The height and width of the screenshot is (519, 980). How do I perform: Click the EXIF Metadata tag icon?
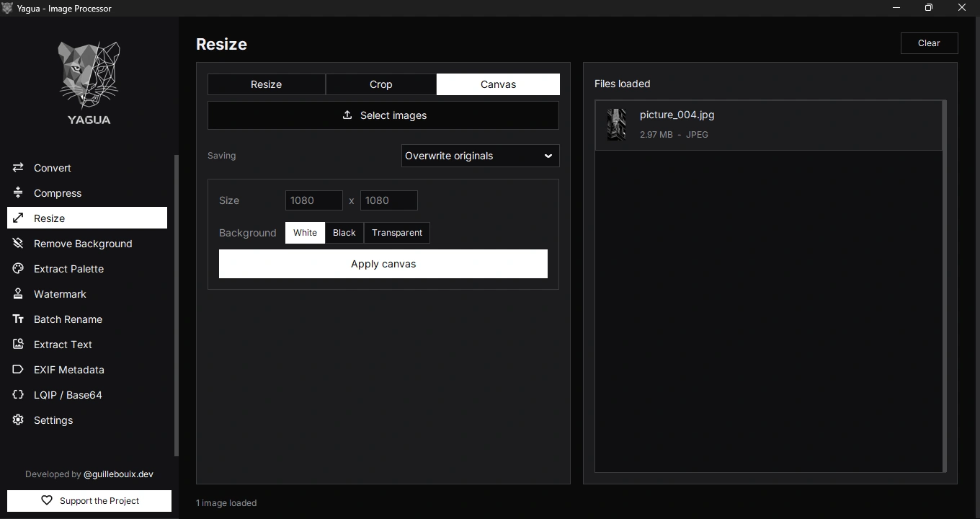pyautogui.click(x=18, y=369)
